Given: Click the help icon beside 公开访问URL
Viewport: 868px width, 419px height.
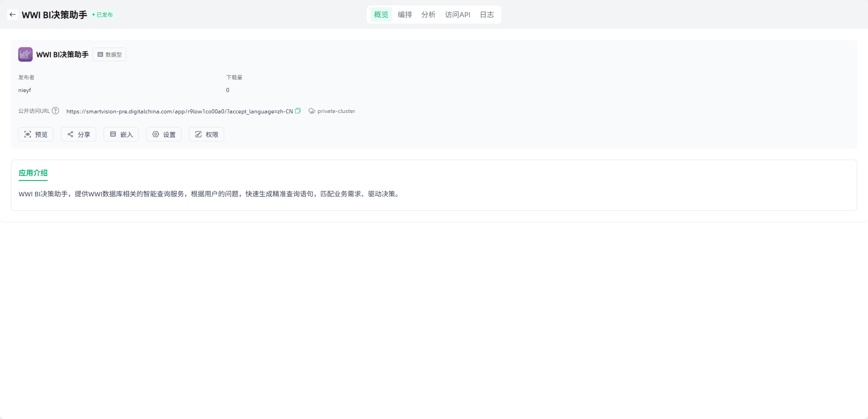Looking at the screenshot, I should click(55, 111).
